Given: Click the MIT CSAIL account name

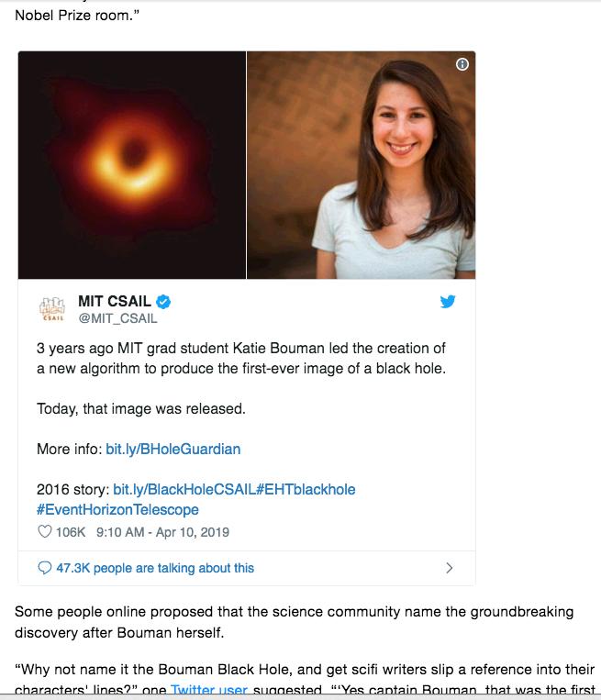Looking at the screenshot, I should 115,301.
